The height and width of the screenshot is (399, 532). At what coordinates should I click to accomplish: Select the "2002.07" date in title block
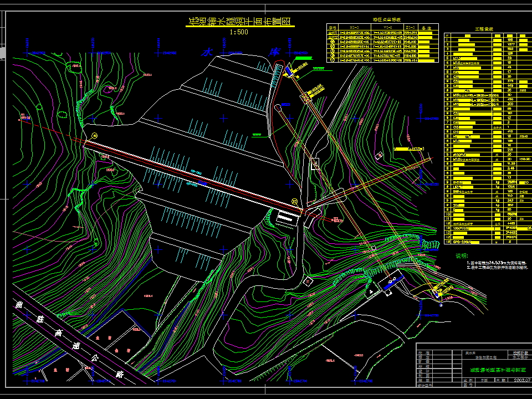(523, 380)
